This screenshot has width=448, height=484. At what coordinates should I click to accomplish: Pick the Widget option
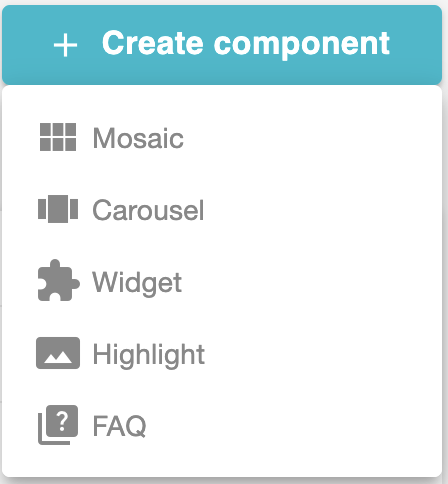[x=222, y=281]
